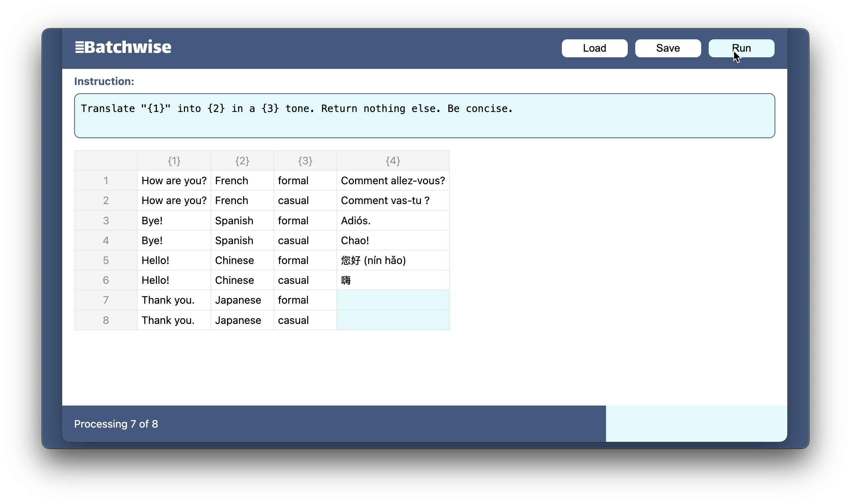This screenshot has height=504, width=851.
Task: Click the Run button
Action: pos(741,48)
